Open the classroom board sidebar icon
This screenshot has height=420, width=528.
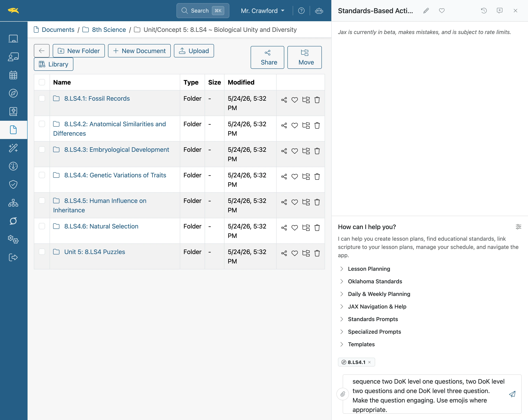coord(13,38)
